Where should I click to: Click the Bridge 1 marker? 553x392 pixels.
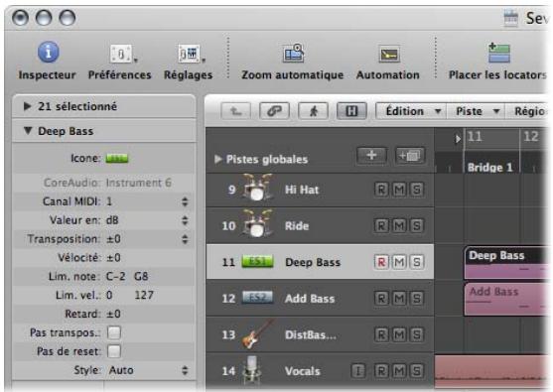point(489,167)
